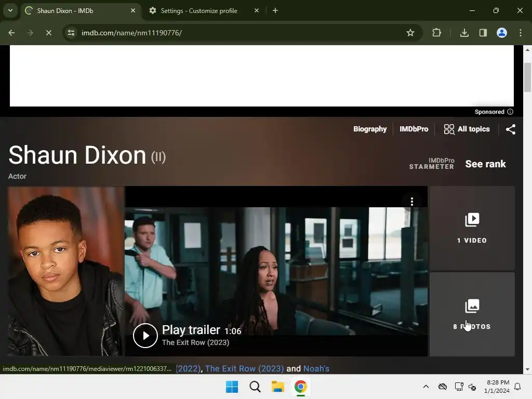Open the IMDbPro link
Image resolution: width=532 pixels, height=399 pixels.
[414, 129]
